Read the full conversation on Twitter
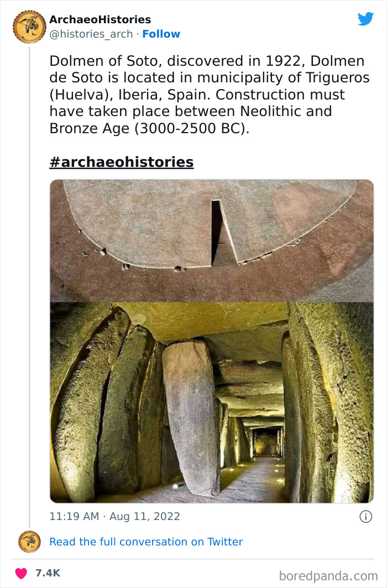 pos(147,542)
